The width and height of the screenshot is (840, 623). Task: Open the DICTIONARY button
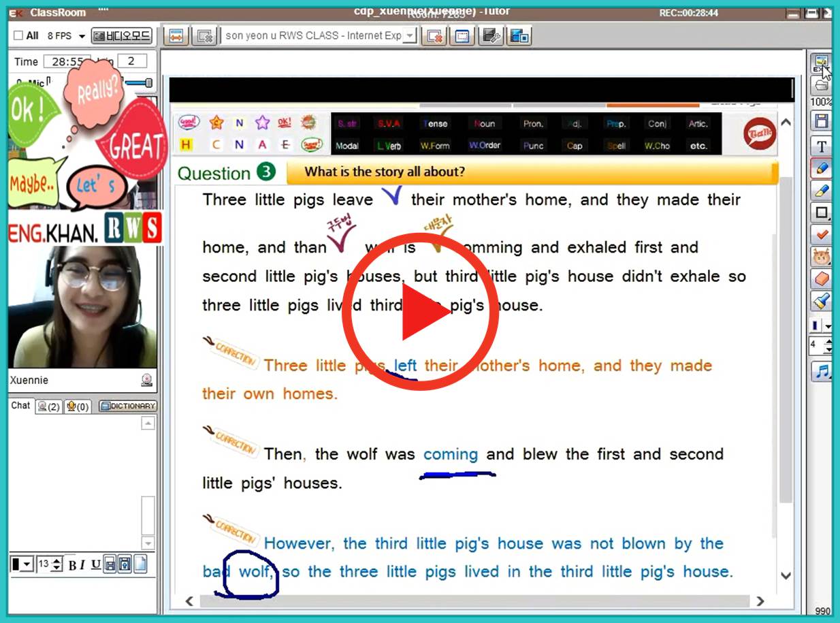pyautogui.click(x=128, y=406)
